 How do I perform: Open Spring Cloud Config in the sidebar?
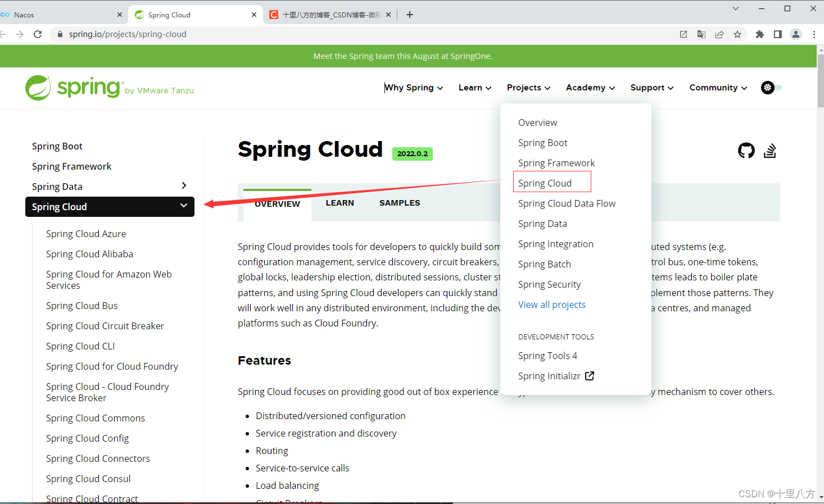88,438
